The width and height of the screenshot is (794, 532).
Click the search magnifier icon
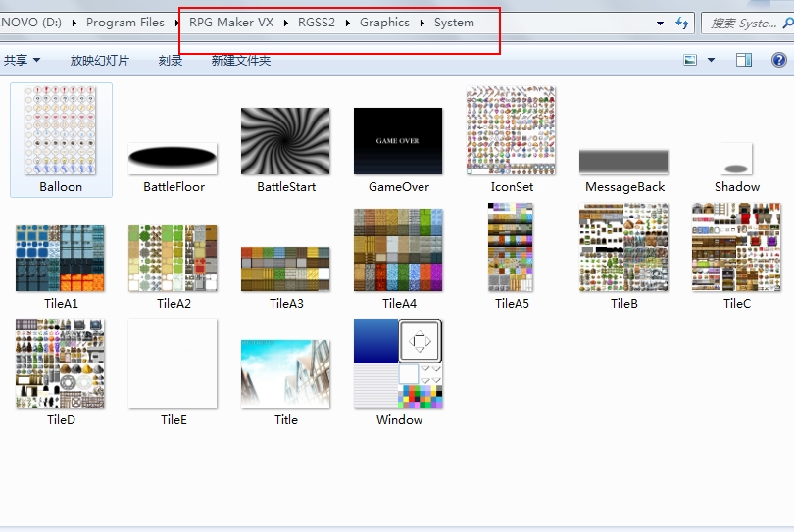pos(788,24)
